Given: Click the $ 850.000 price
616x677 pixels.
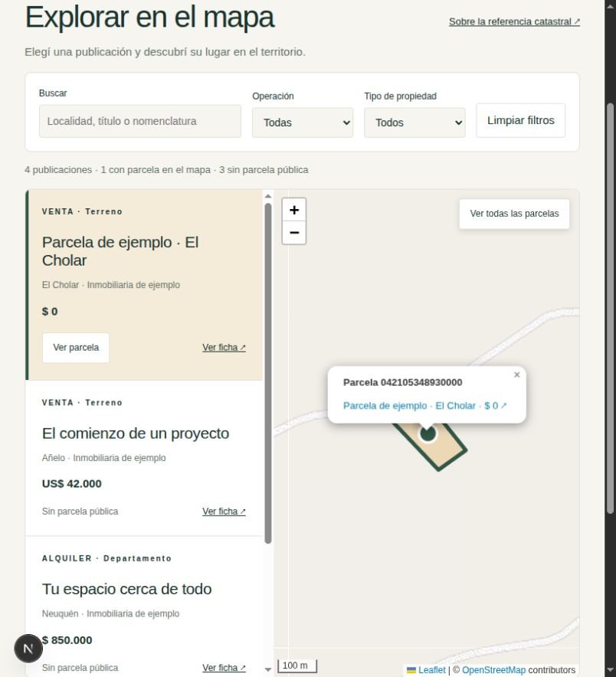Looking at the screenshot, I should pos(67,640).
